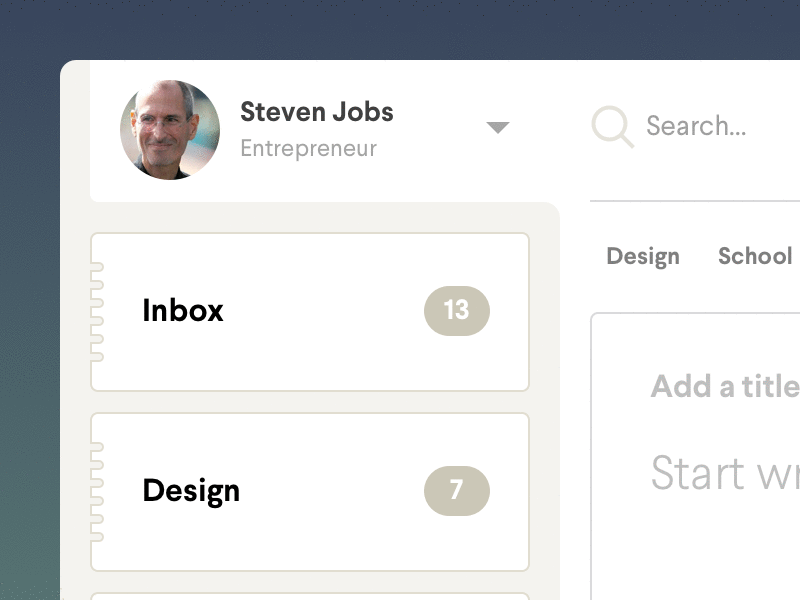Viewport: 800px width, 600px height.
Task: Click the spiral binding on Design notebook
Action: (97, 492)
